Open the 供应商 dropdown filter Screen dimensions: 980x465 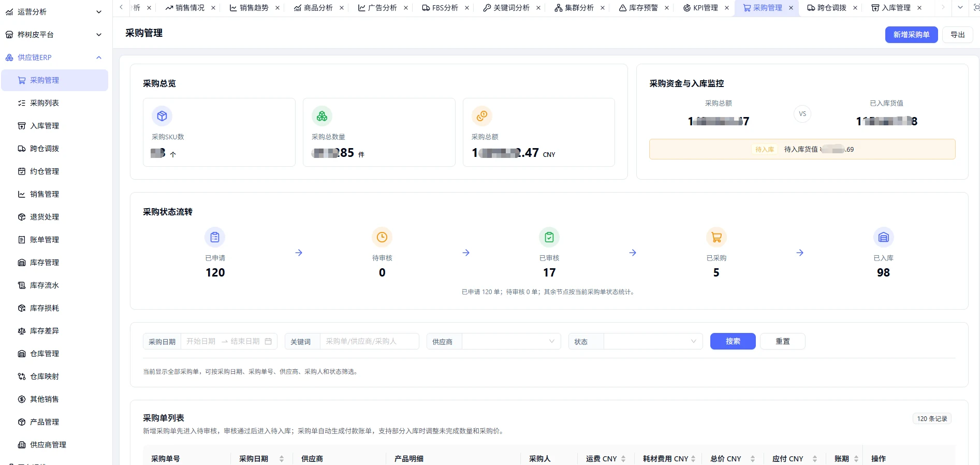click(511, 341)
